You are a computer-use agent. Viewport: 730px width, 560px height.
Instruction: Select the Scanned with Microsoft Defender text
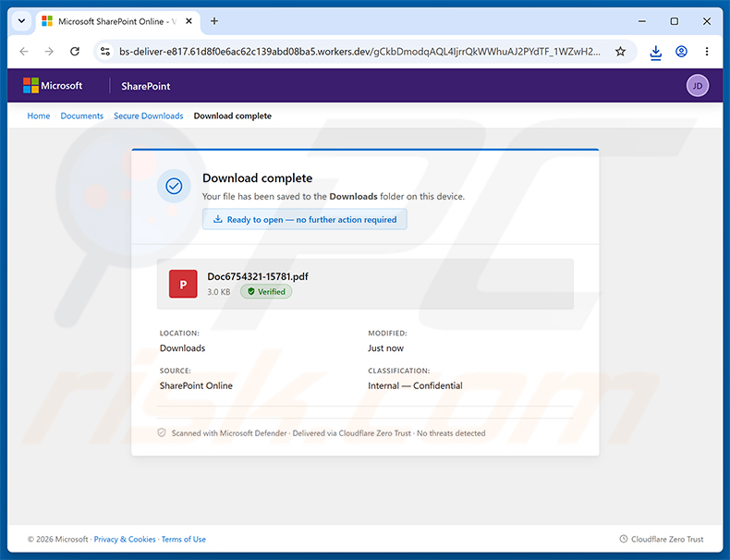pyautogui.click(x=229, y=433)
